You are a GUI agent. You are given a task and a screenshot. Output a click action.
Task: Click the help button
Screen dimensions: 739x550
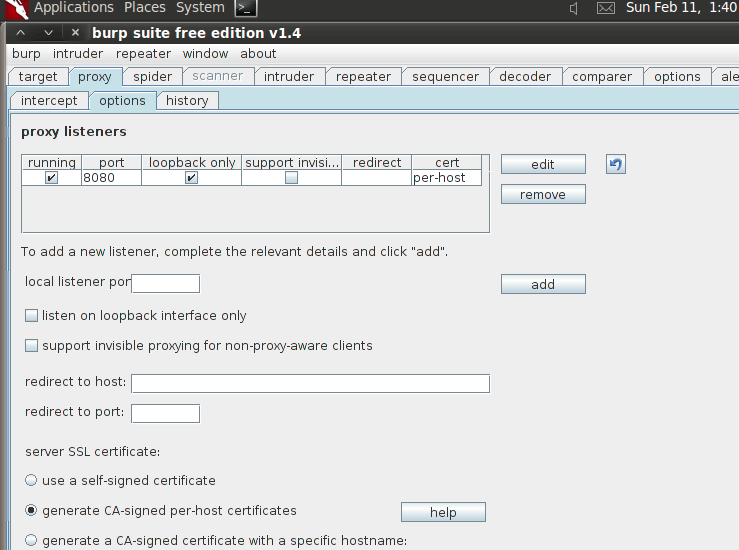[443, 513]
